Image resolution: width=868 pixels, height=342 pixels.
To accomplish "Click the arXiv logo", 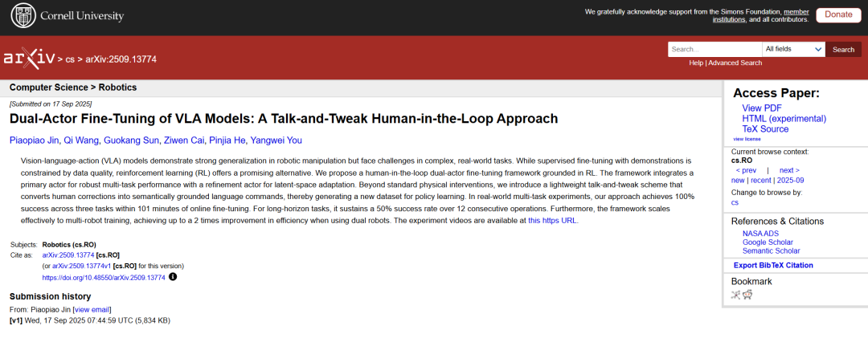I will point(29,59).
